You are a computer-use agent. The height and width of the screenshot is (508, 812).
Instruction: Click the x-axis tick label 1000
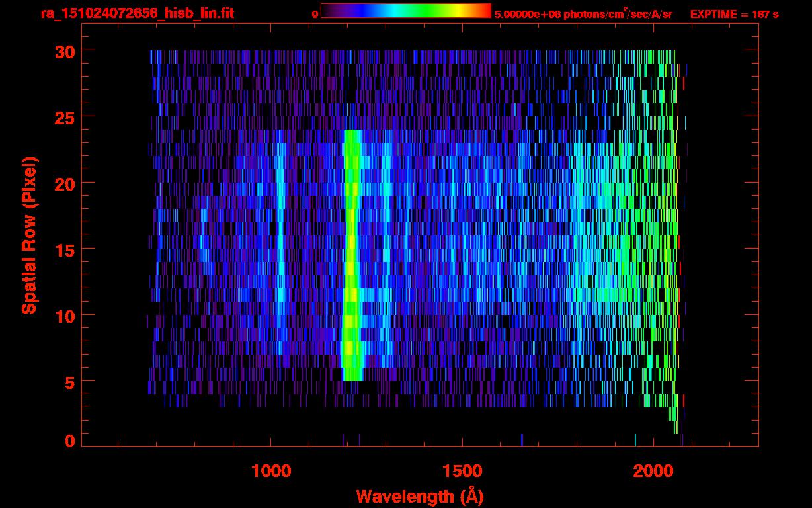click(271, 471)
